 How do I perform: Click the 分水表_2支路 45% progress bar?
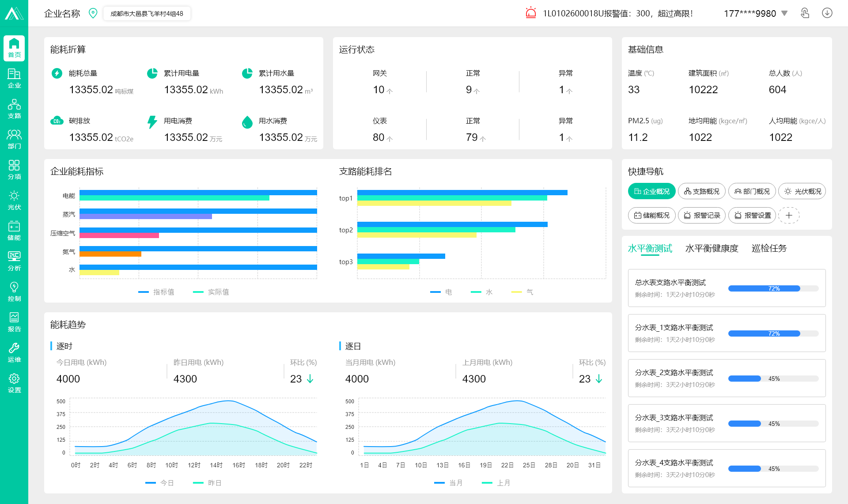pos(773,379)
